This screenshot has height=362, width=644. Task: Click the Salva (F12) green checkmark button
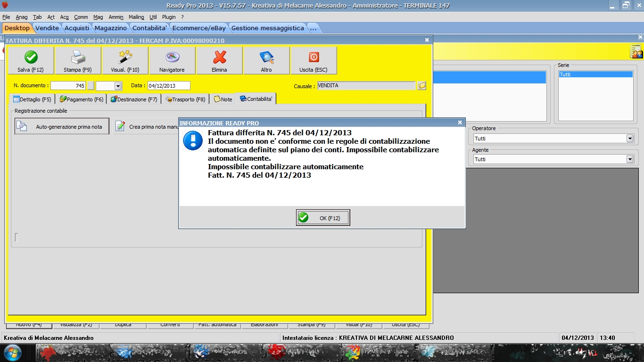pos(31,60)
